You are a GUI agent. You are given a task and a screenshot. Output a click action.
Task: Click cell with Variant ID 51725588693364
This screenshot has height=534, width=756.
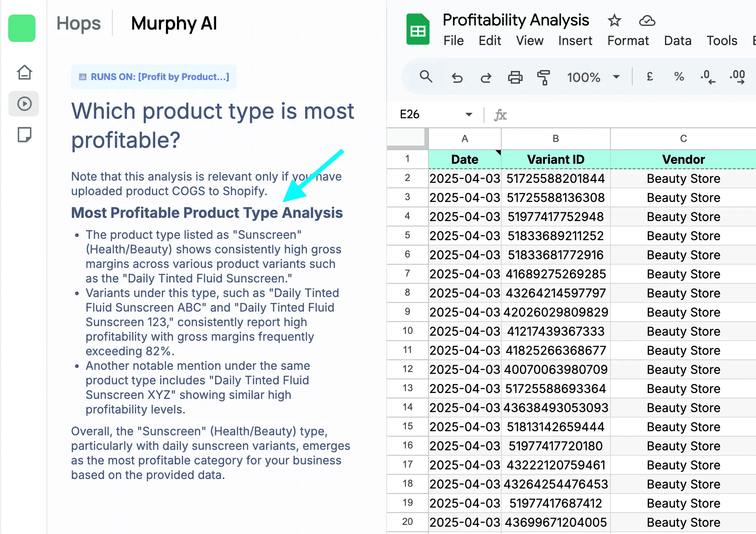[556, 388]
